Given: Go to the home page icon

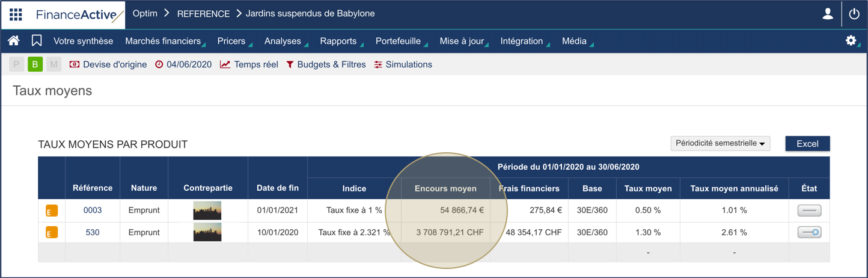Looking at the screenshot, I should point(13,41).
